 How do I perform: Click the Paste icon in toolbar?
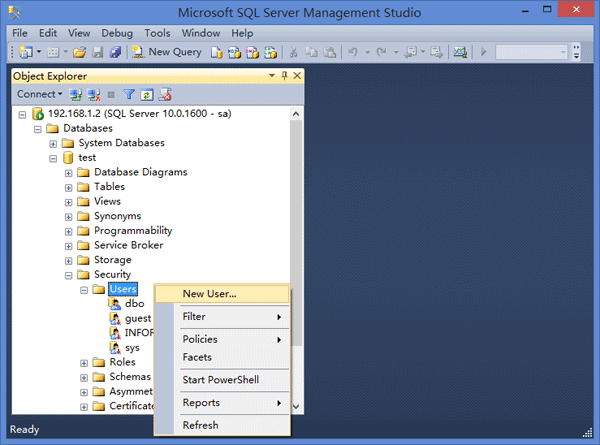[x=329, y=52]
